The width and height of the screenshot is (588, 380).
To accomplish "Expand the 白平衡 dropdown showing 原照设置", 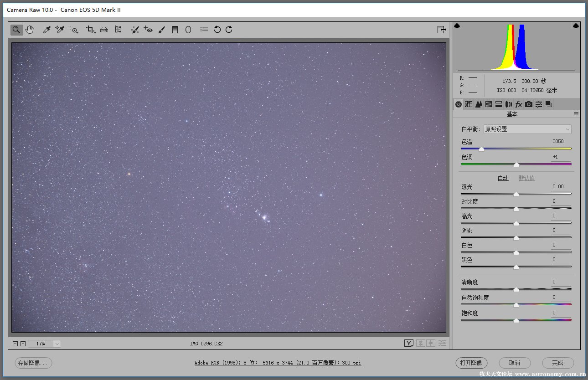I will [527, 129].
